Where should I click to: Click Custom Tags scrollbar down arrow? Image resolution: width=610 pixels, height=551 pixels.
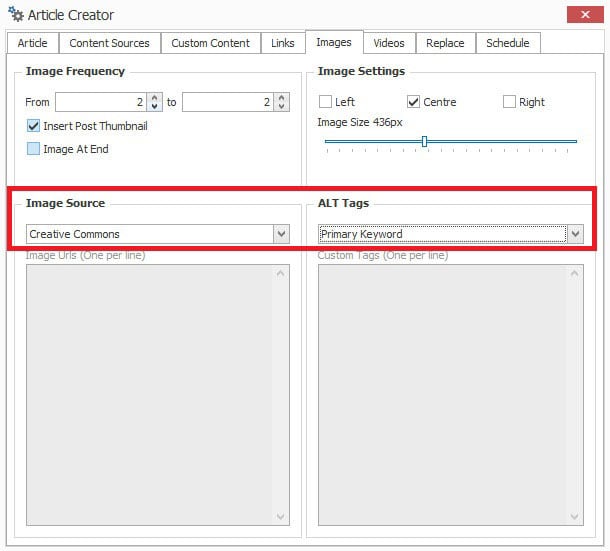pos(574,517)
